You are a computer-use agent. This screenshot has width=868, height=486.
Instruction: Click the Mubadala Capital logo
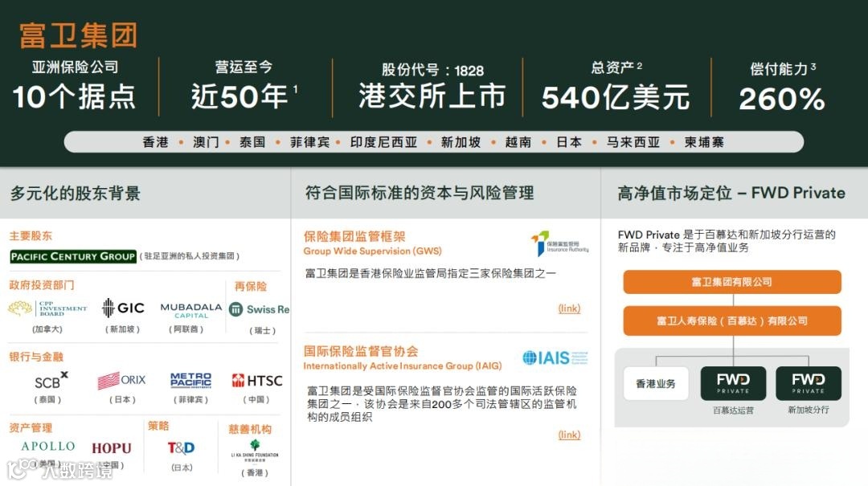click(x=191, y=310)
